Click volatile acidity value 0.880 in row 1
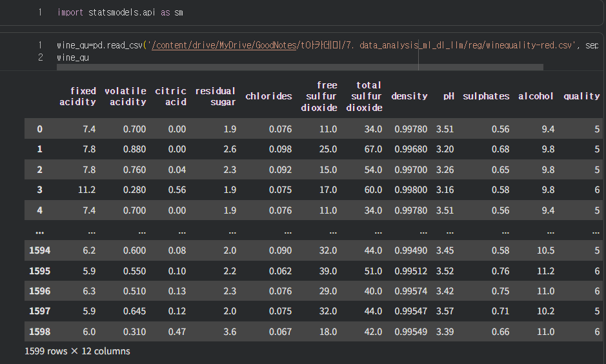Image resolution: width=606 pixels, height=364 pixels. pos(134,149)
